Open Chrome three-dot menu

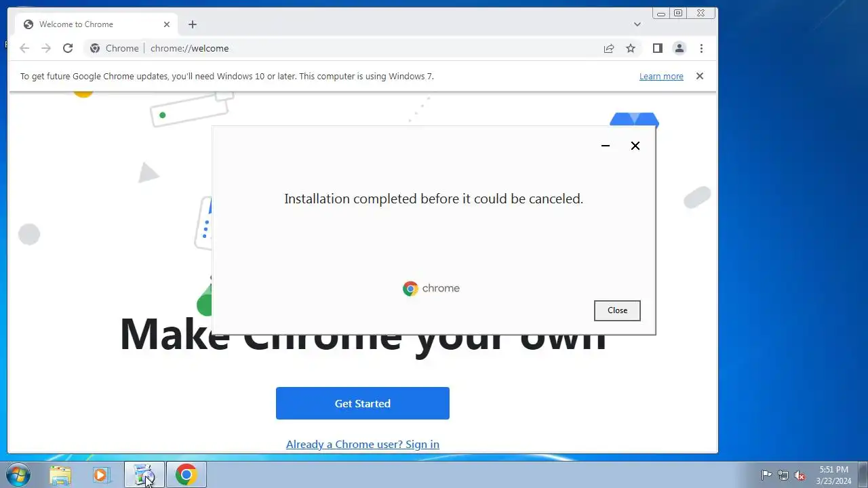(x=701, y=48)
